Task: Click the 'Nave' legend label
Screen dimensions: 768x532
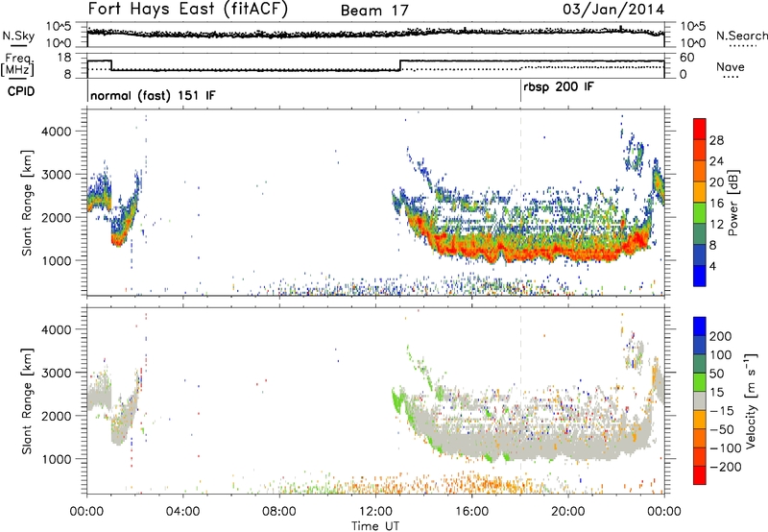Action: [731, 67]
